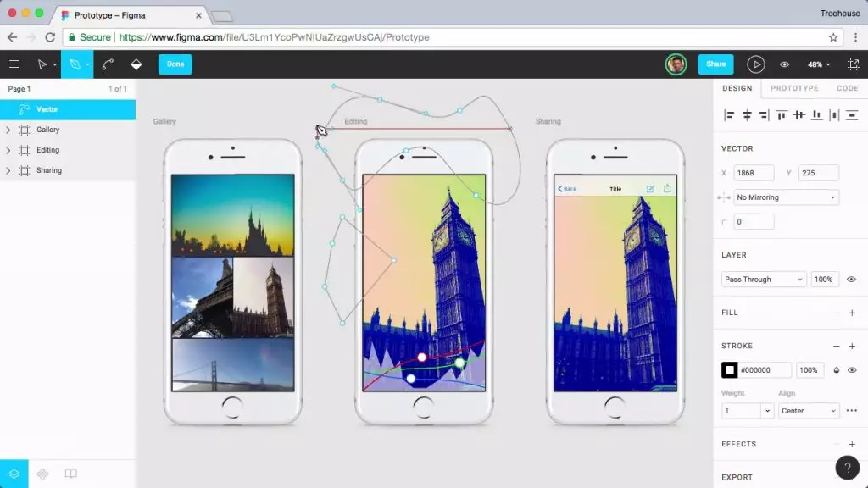
Task: Open the help question mark button
Action: [x=847, y=468]
